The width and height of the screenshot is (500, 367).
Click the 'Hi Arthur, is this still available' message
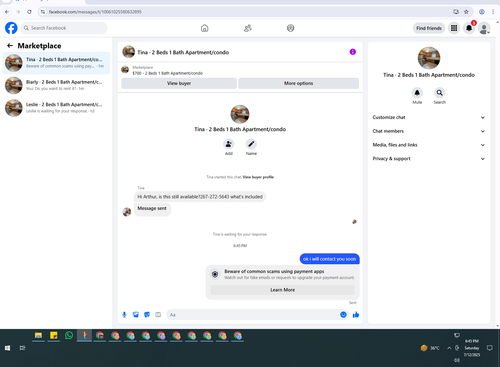(x=200, y=197)
